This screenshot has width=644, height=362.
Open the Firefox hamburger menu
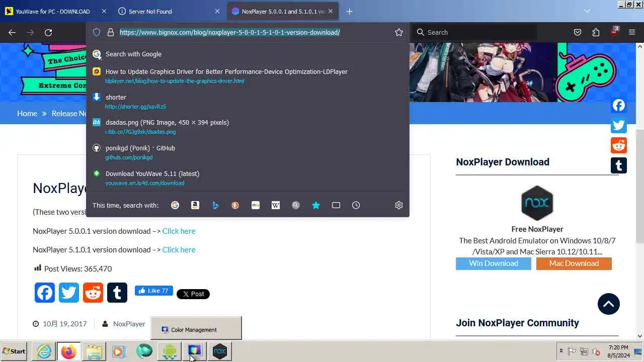632,32
